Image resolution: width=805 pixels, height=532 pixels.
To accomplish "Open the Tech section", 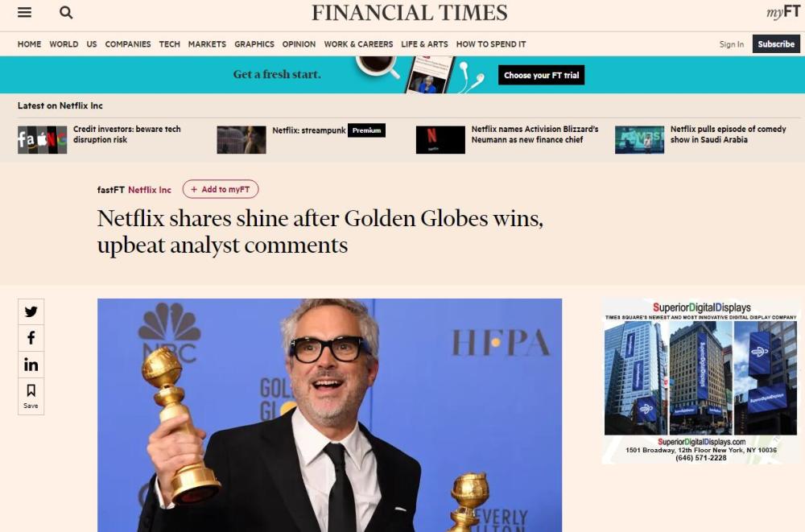I will pos(169,44).
